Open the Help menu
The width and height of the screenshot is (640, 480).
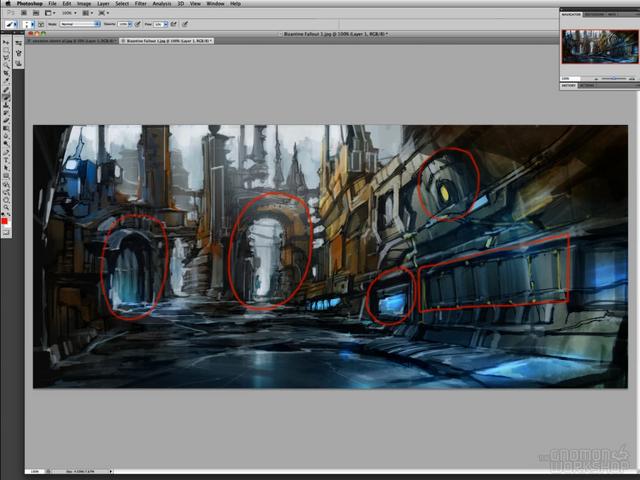pos(235,4)
